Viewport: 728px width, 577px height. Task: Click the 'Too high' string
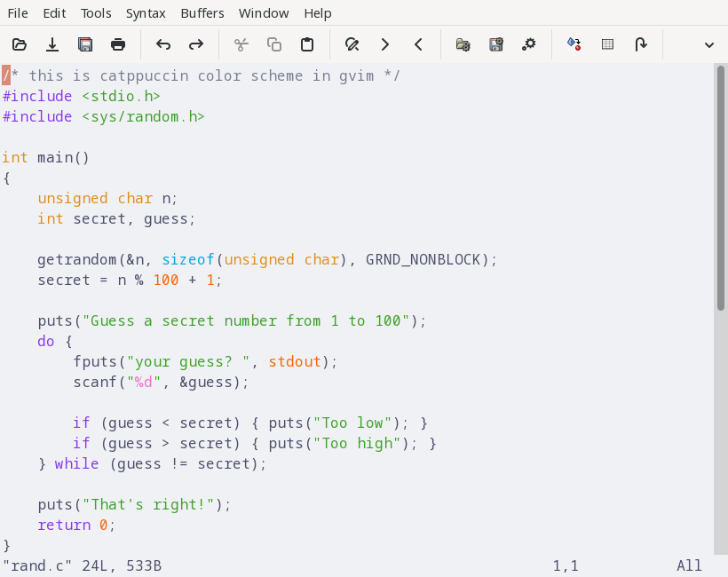(x=358, y=443)
